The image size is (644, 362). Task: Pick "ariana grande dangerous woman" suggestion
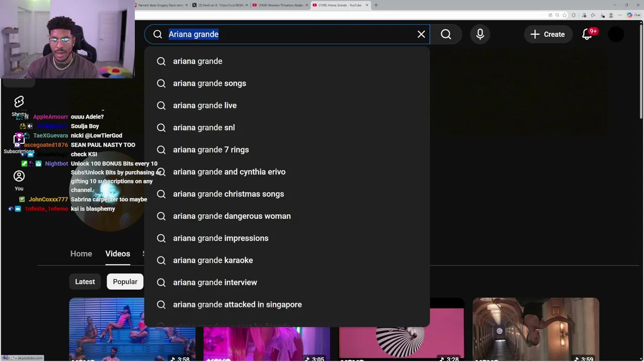pyautogui.click(x=287, y=216)
